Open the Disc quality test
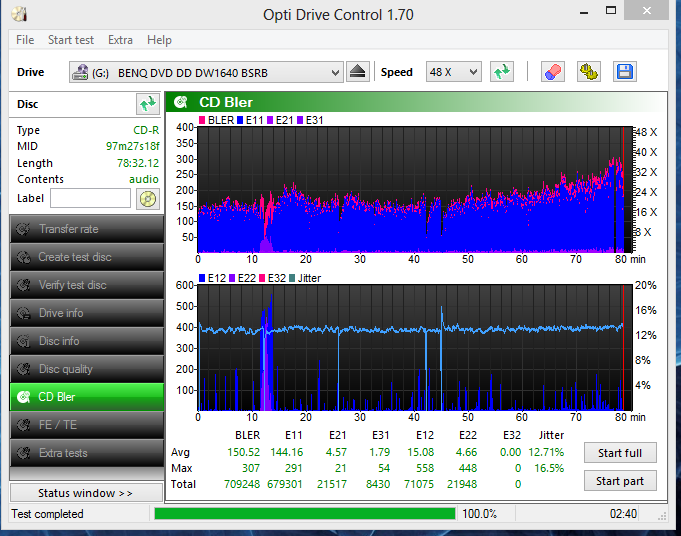681x536 pixels. coord(87,369)
